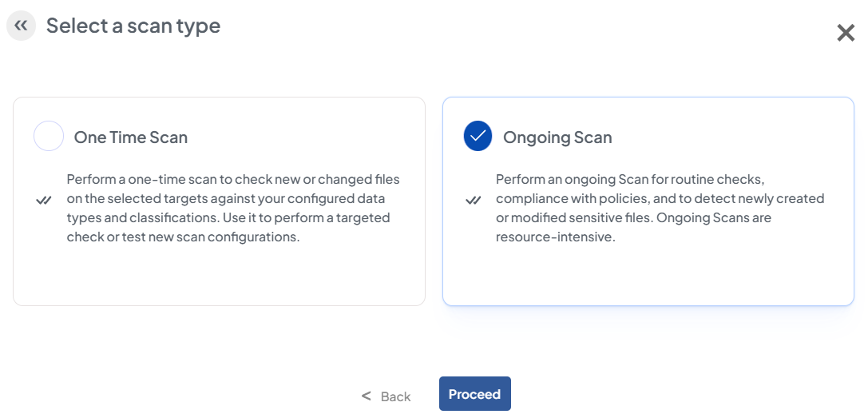The height and width of the screenshot is (418, 868).
Task: Click double-check icon in One Time Scan card
Action: 44,200
